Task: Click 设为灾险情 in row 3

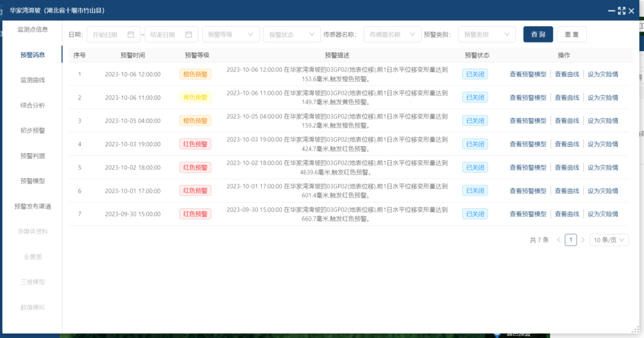Action: coord(603,121)
